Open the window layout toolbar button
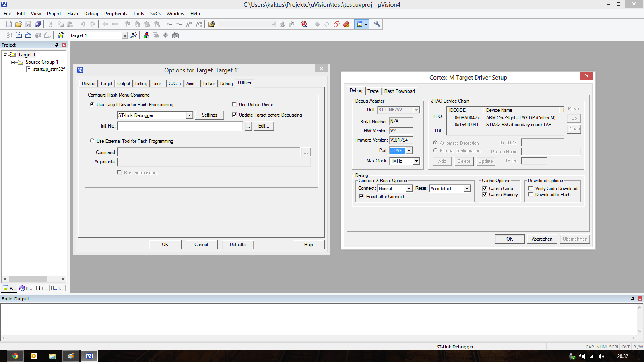Screen dimensions: 644x362 click(361, 24)
